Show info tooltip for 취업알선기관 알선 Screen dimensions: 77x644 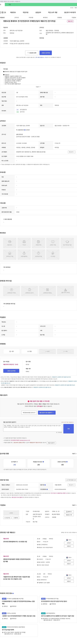click(43, 462)
